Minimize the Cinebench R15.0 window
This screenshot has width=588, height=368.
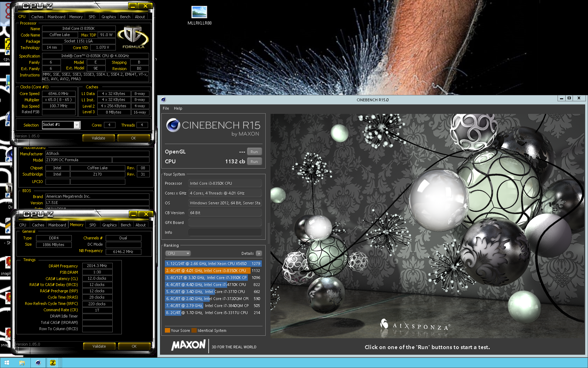(561, 98)
